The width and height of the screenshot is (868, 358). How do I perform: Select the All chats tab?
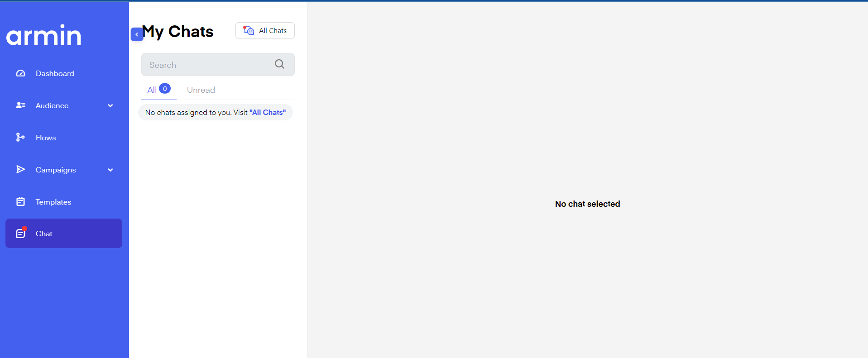pos(152,90)
